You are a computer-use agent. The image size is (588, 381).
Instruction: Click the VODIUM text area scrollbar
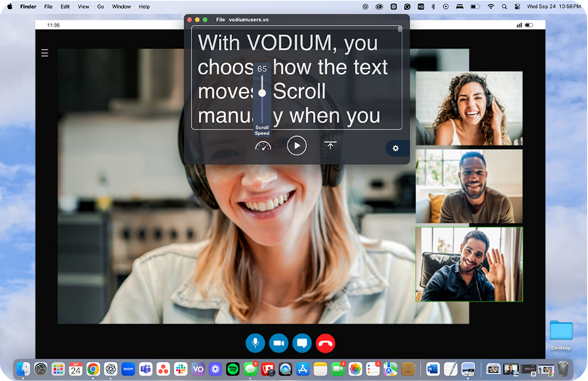(400, 29)
